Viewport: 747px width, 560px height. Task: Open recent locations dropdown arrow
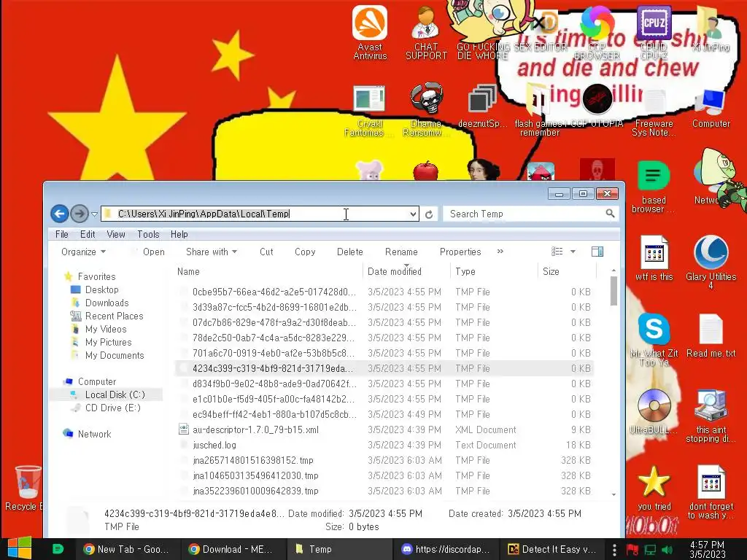click(x=94, y=214)
